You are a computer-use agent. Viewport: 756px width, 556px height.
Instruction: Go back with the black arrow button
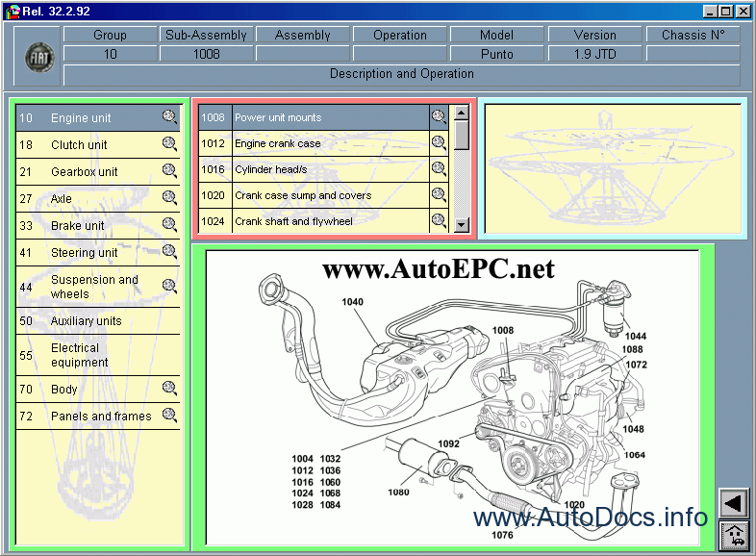pos(734,503)
